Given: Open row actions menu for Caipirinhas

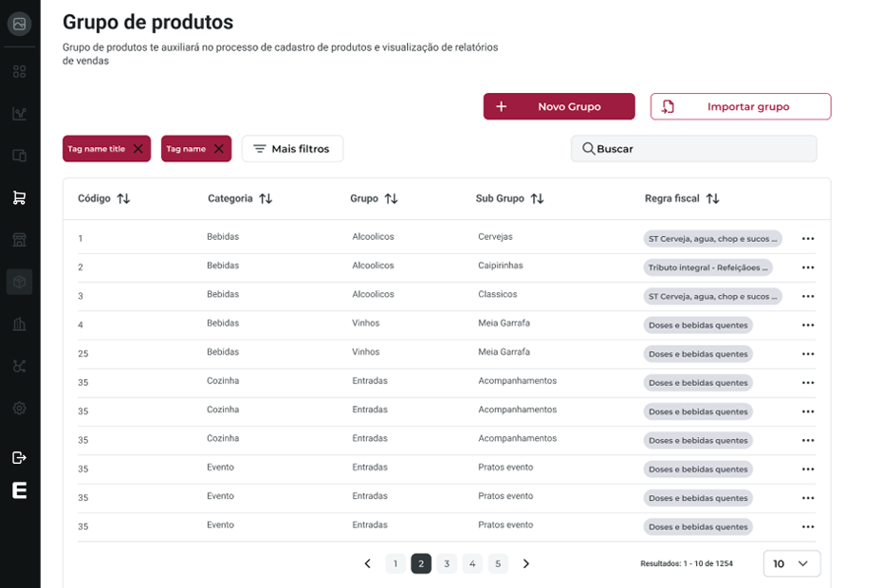Looking at the screenshot, I should (808, 267).
